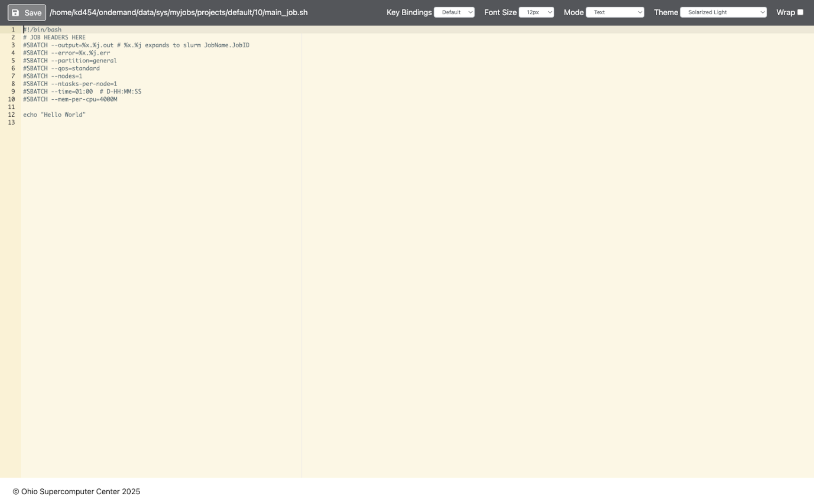
Task: Click line number 11 in gutter
Action: click(12, 107)
